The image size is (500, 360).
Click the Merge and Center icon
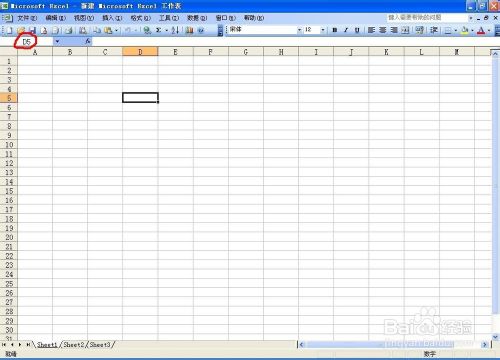pos(405,30)
